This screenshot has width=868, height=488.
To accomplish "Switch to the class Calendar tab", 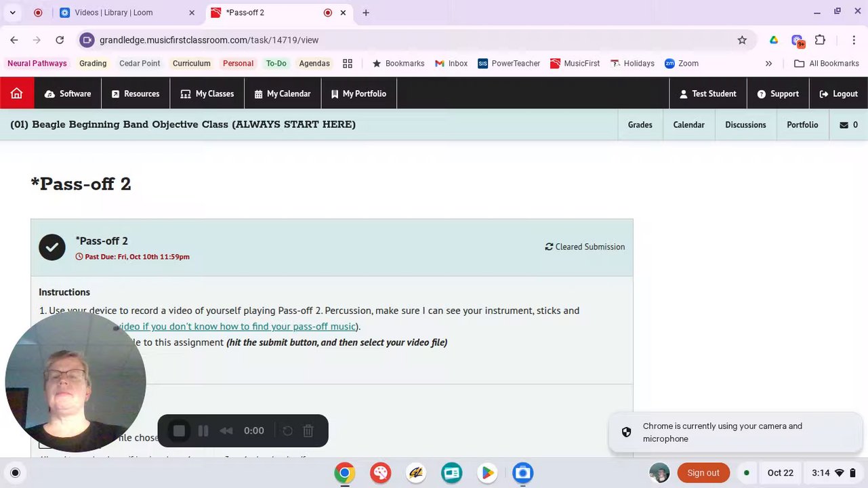I will (688, 125).
